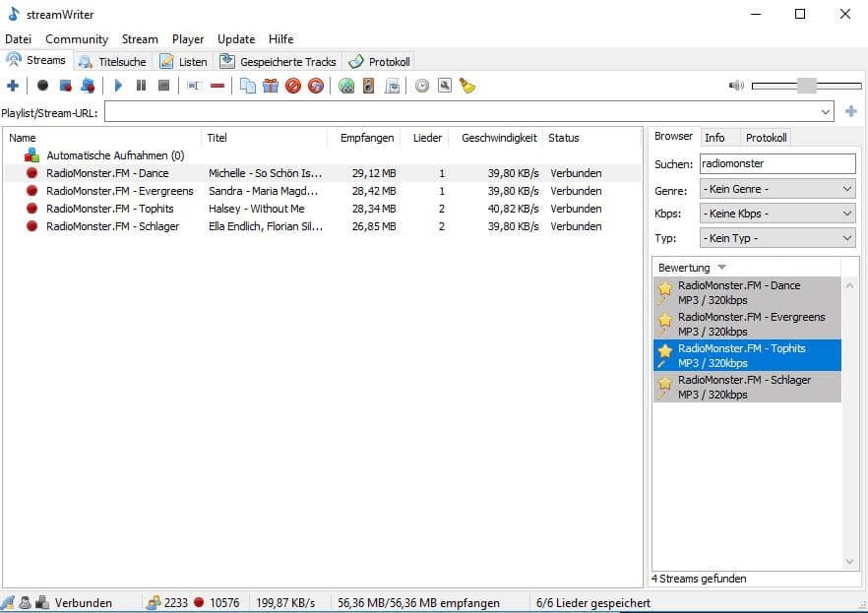Click the red minus remove icon
868x613 pixels.
click(x=217, y=87)
